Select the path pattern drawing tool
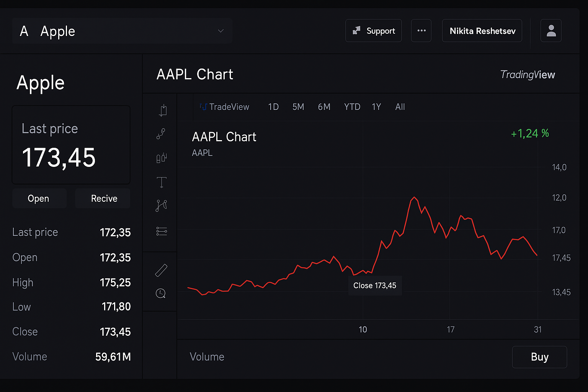 (x=161, y=206)
